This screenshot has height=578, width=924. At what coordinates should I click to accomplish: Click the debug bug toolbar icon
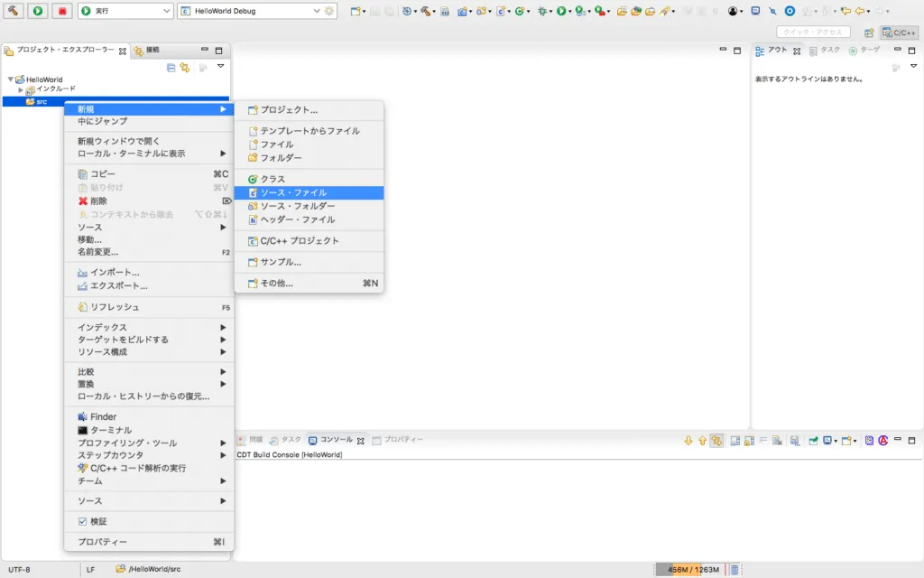(542, 11)
